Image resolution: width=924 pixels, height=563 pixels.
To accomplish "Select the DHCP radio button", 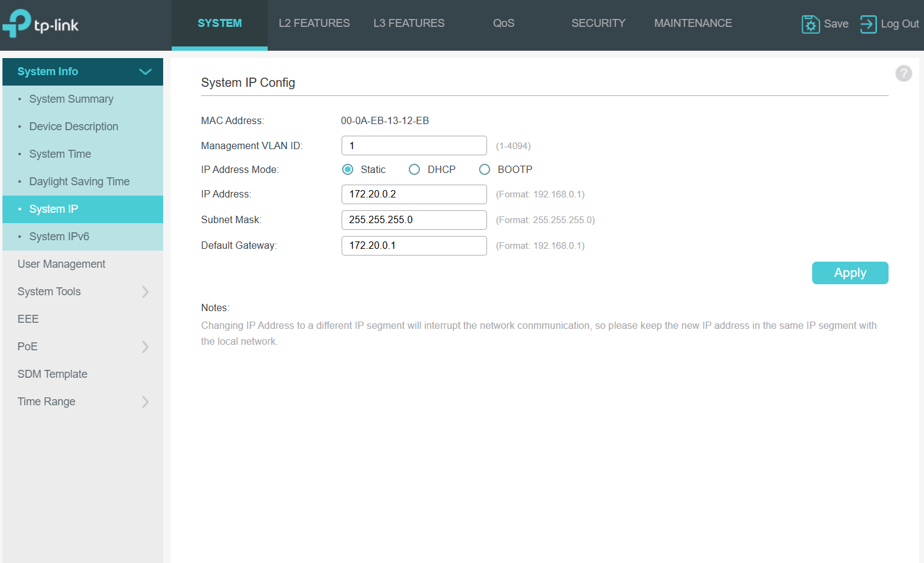I will tap(414, 169).
